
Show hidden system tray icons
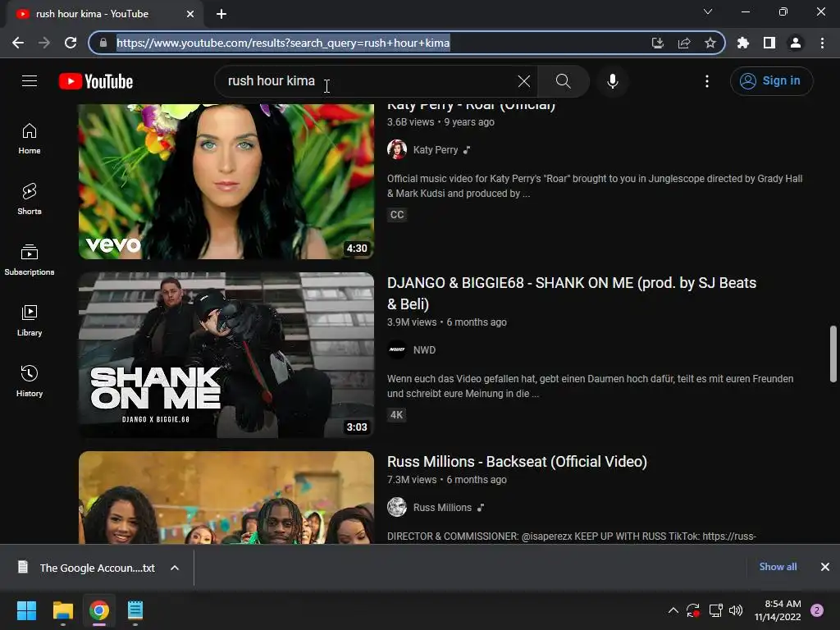click(673, 610)
